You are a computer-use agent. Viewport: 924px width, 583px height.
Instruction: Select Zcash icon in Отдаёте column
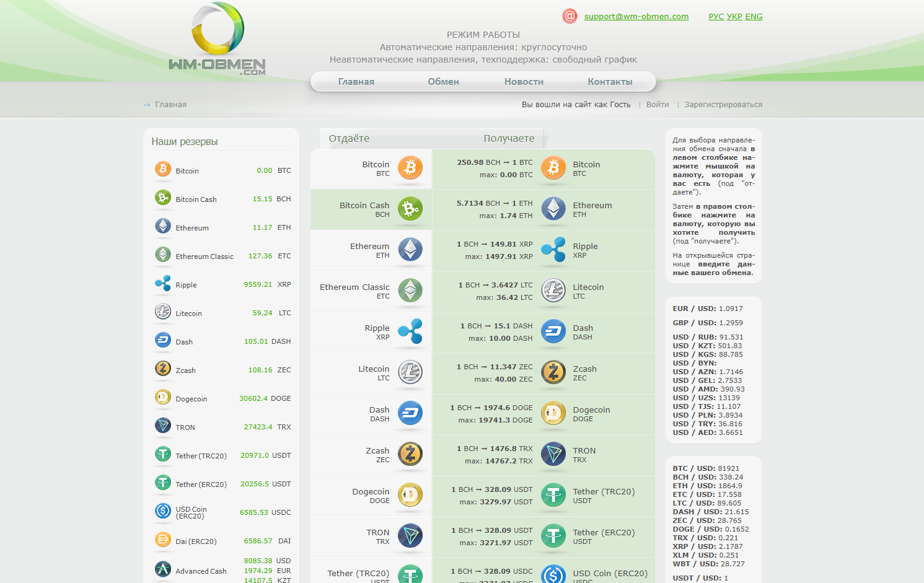point(410,454)
